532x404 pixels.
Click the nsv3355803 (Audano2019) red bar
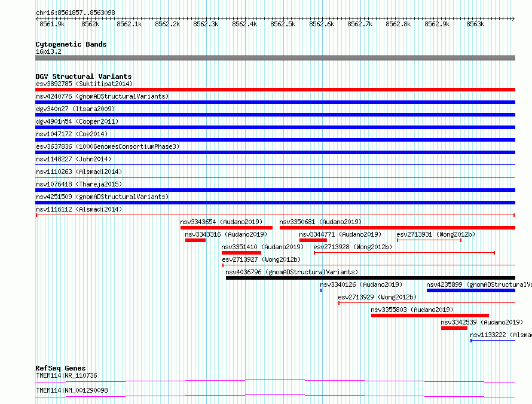click(430, 316)
